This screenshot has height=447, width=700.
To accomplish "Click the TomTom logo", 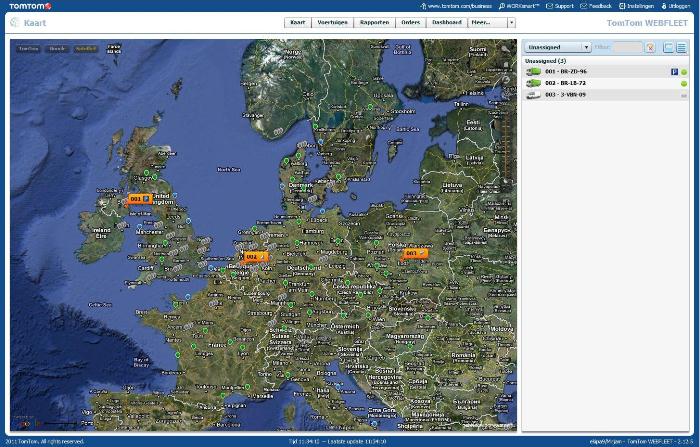I will point(30,6).
